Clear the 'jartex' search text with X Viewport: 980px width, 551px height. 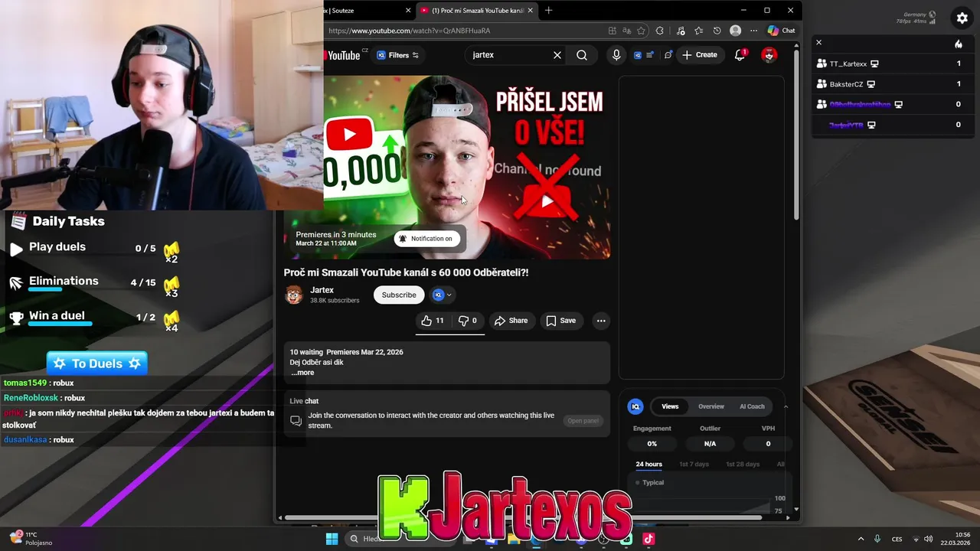557,55
